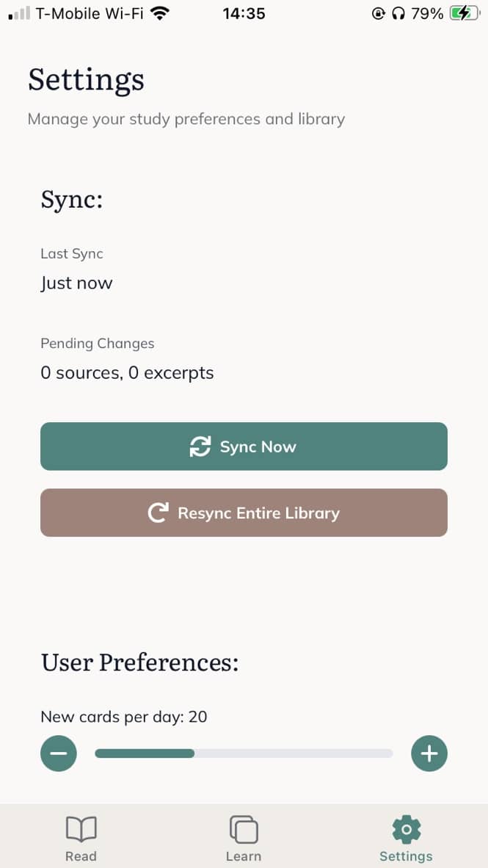Tap the '0 sources, 0 excerpts' text
Viewport: 488px width, 868px height.
127,373
